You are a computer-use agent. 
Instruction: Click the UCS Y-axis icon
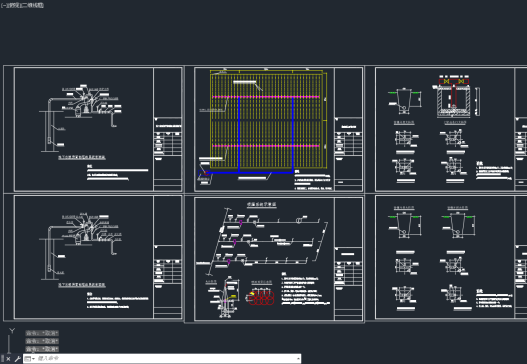[x=12, y=331]
